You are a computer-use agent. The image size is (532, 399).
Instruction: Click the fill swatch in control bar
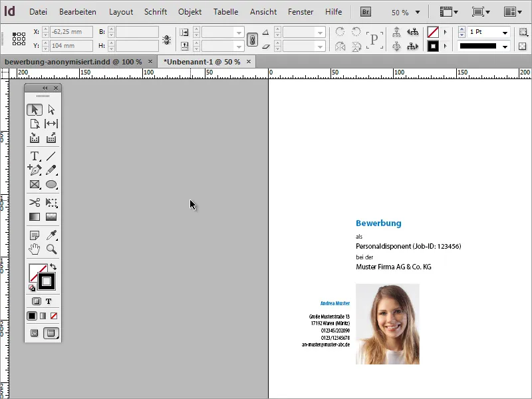(433, 32)
